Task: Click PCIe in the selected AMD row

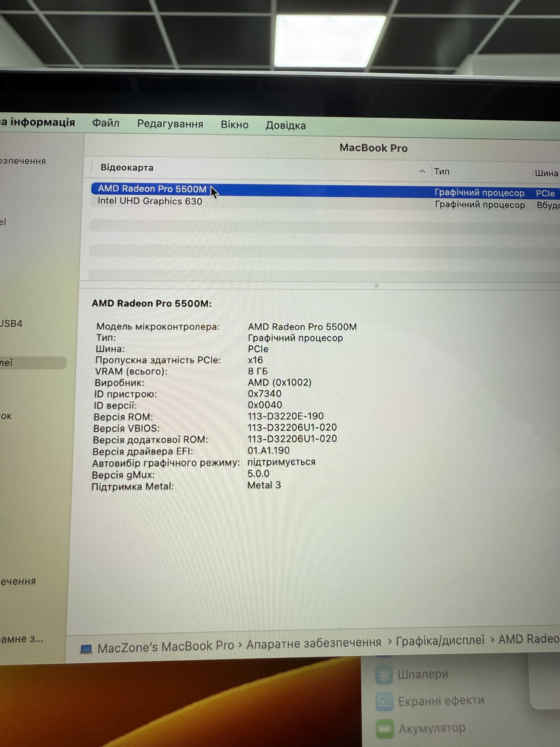Action: pos(545,193)
